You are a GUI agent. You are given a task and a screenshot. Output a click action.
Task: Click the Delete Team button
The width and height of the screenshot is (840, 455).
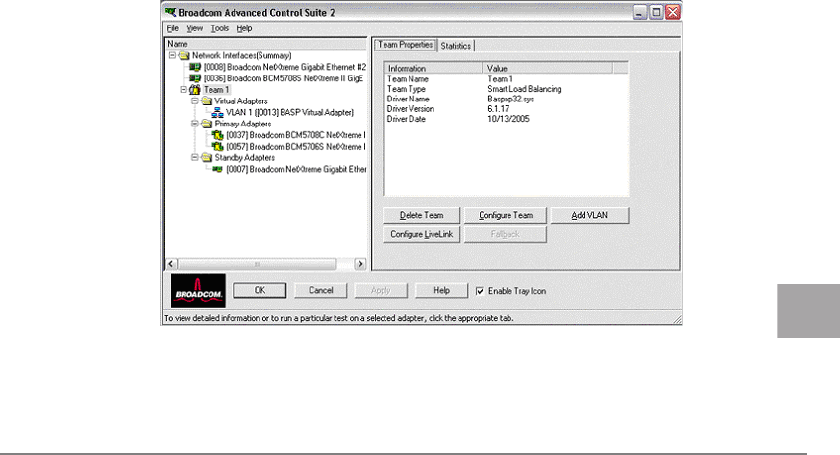click(422, 215)
